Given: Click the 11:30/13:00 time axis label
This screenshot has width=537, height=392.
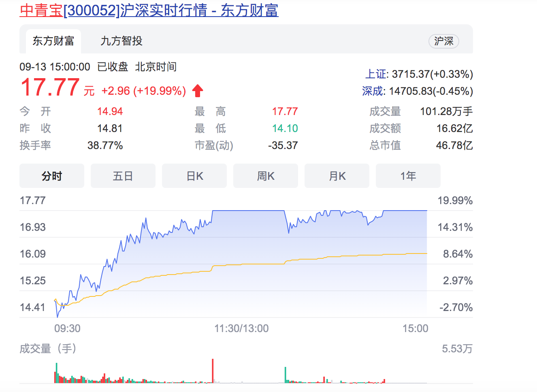Looking at the screenshot, I should point(241,328).
